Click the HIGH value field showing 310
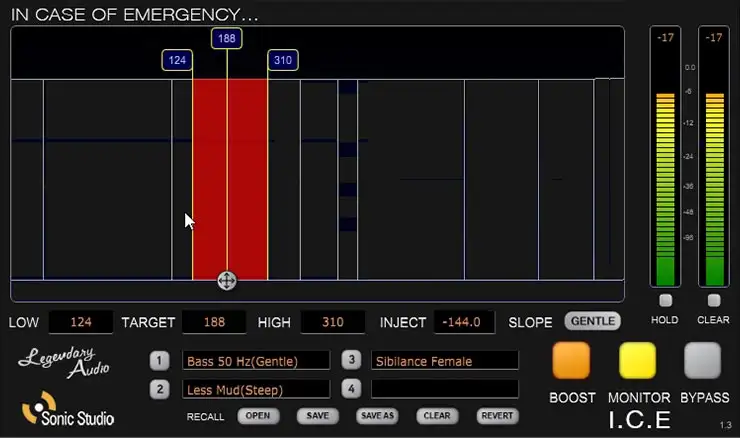 tap(333, 322)
